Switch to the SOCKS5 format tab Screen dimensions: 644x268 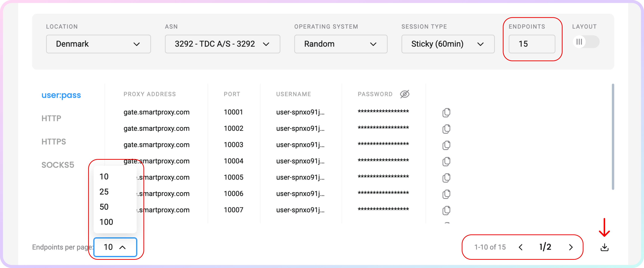click(58, 165)
